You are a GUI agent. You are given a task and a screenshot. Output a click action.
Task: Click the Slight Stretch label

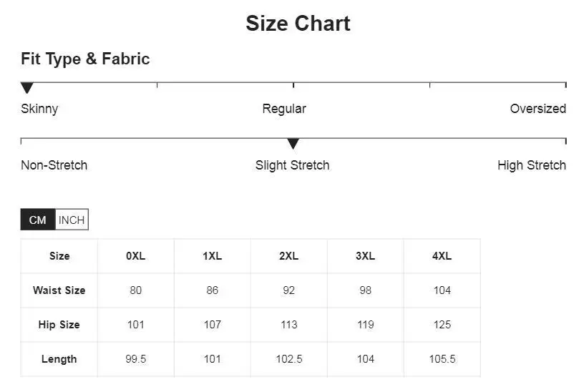(x=292, y=165)
